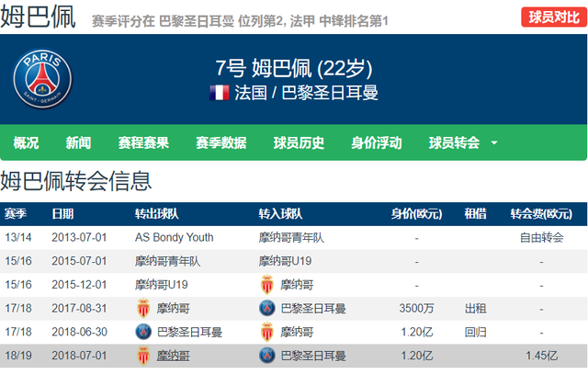Click the 回归 loan cell

(476, 332)
